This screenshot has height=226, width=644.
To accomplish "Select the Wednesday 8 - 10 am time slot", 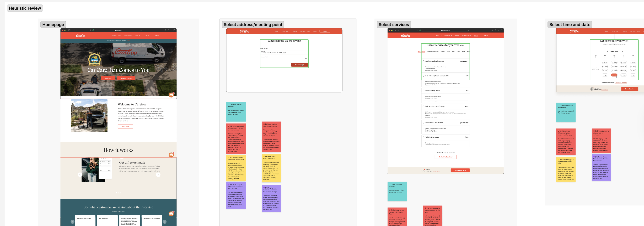I will [x=605, y=62].
